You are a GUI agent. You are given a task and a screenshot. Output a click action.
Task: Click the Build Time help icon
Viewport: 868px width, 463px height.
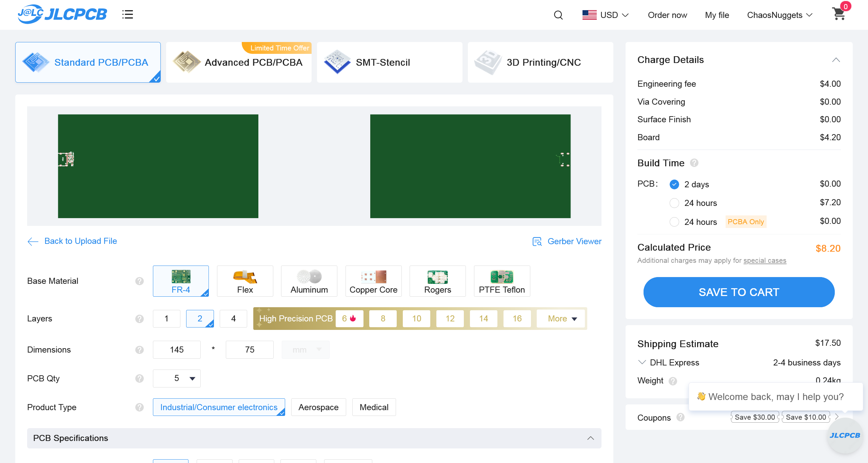coord(694,163)
